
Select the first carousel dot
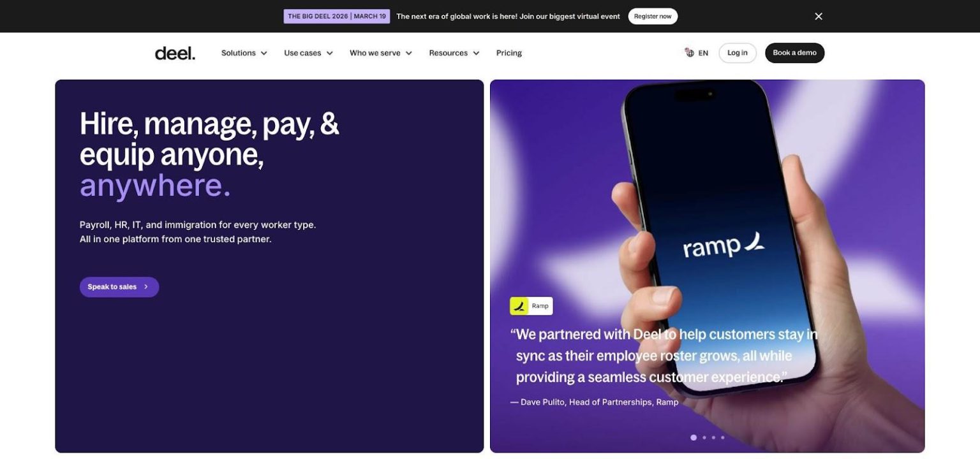tap(694, 437)
